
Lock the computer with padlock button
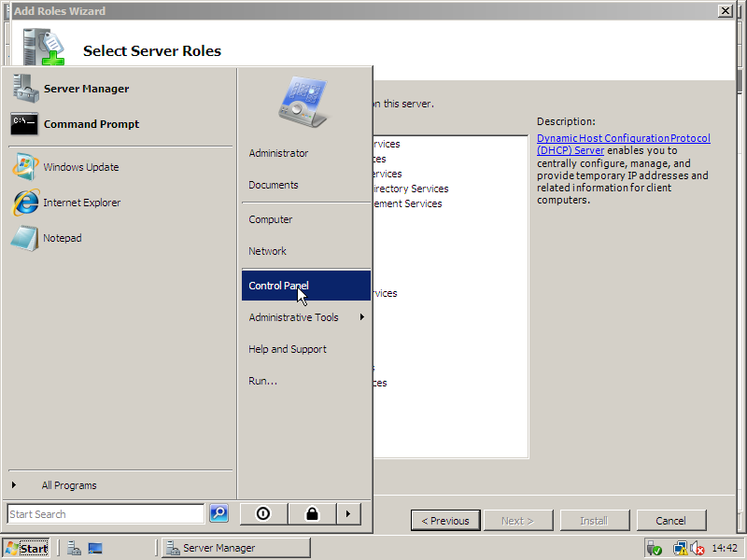[x=311, y=513]
